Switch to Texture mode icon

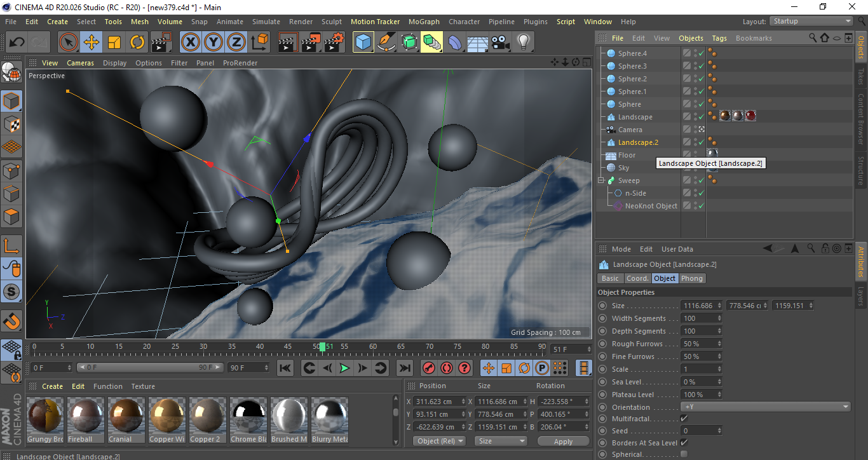[x=11, y=124]
